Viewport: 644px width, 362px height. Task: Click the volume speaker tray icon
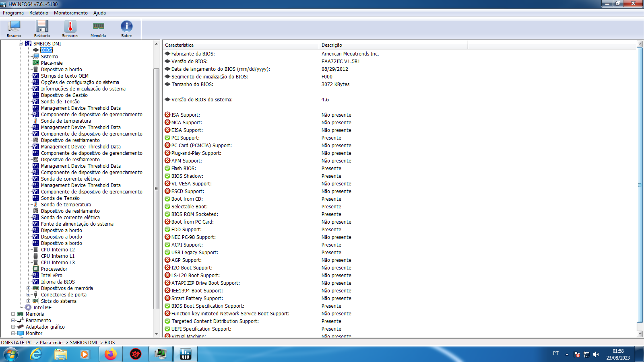pos(596,354)
